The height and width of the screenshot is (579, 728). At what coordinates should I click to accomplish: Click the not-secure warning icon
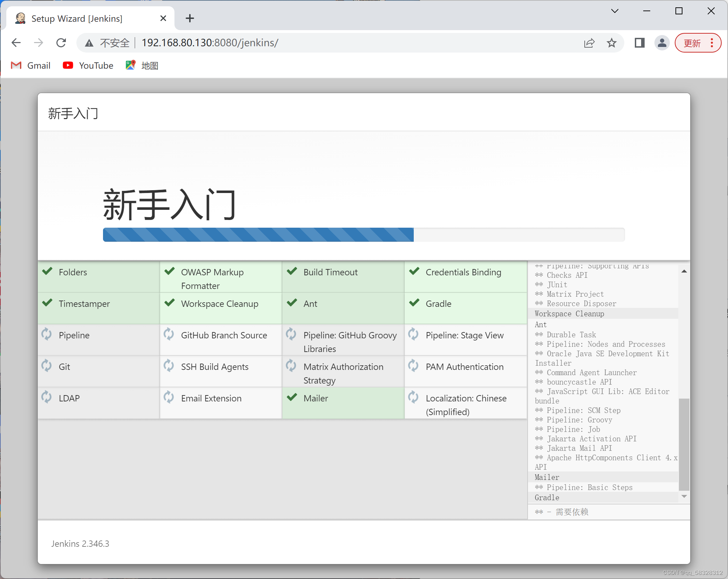click(x=89, y=43)
